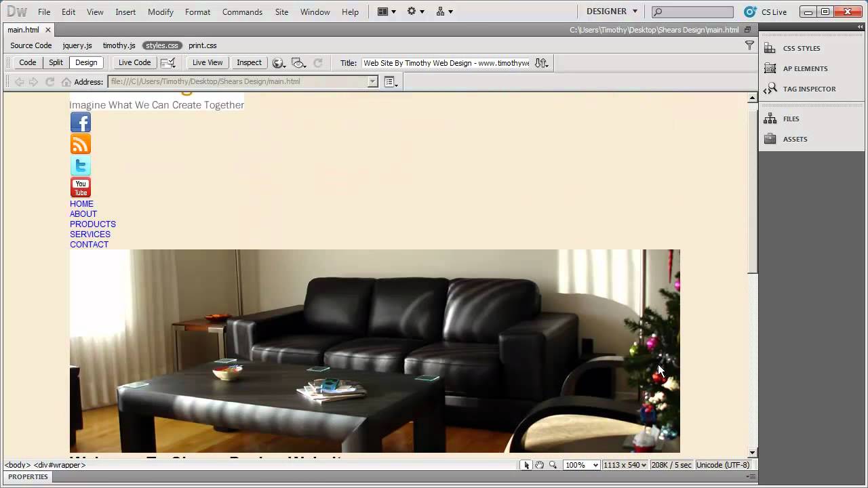Click the filter funnel icon for related files

coord(749,45)
